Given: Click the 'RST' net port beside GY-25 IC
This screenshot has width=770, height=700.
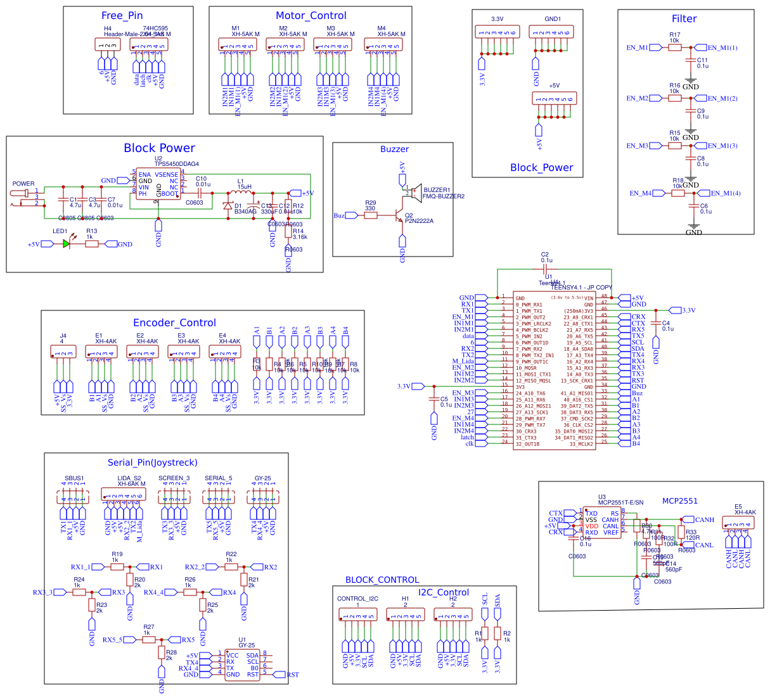Looking at the screenshot, I should (286, 675).
